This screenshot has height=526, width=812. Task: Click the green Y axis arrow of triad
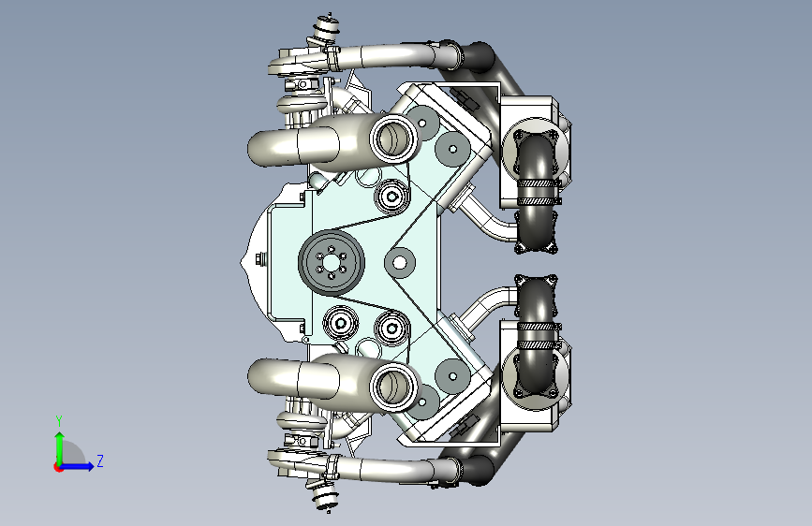(x=60, y=447)
